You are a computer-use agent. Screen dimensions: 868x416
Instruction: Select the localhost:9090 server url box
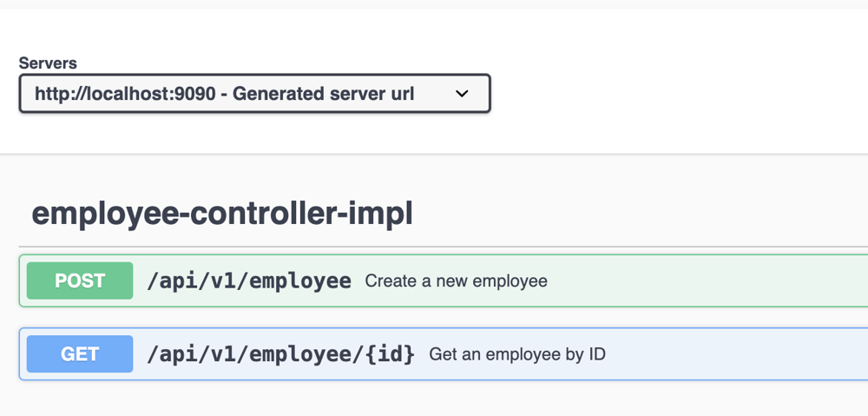[254, 94]
